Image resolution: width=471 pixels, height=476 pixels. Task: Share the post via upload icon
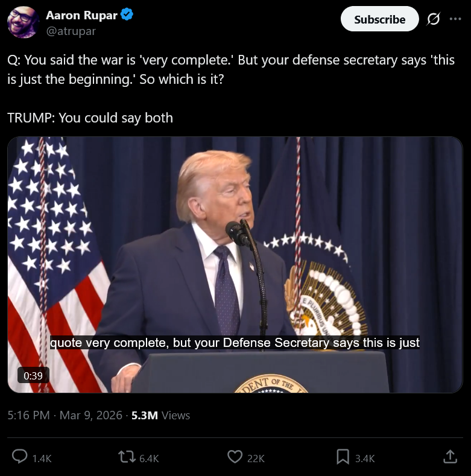coord(450,457)
